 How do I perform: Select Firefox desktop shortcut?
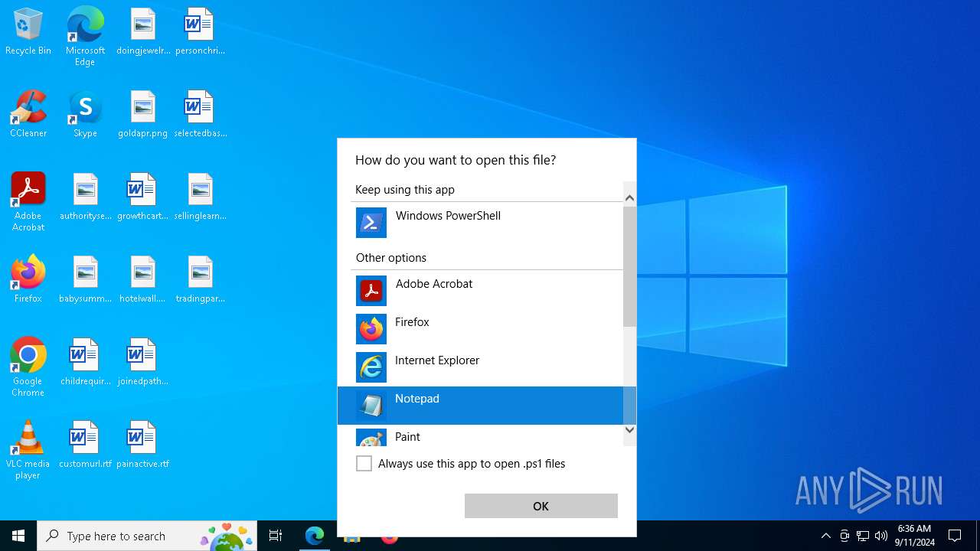tap(28, 279)
